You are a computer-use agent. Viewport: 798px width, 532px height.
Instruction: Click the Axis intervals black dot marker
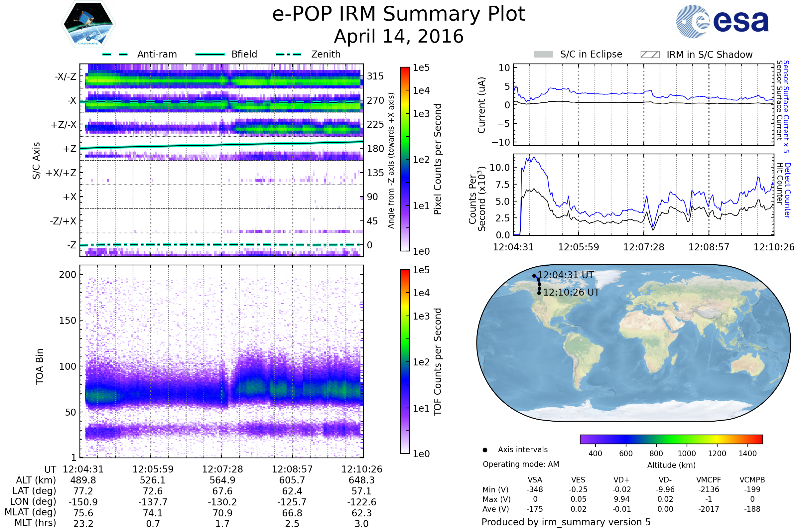(x=485, y=450)
